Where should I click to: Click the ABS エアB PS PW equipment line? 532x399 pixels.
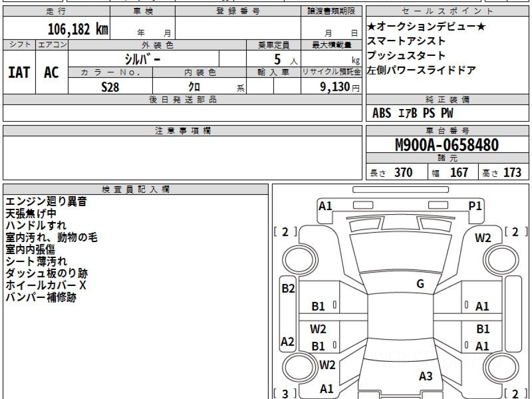tap(412, 113)
